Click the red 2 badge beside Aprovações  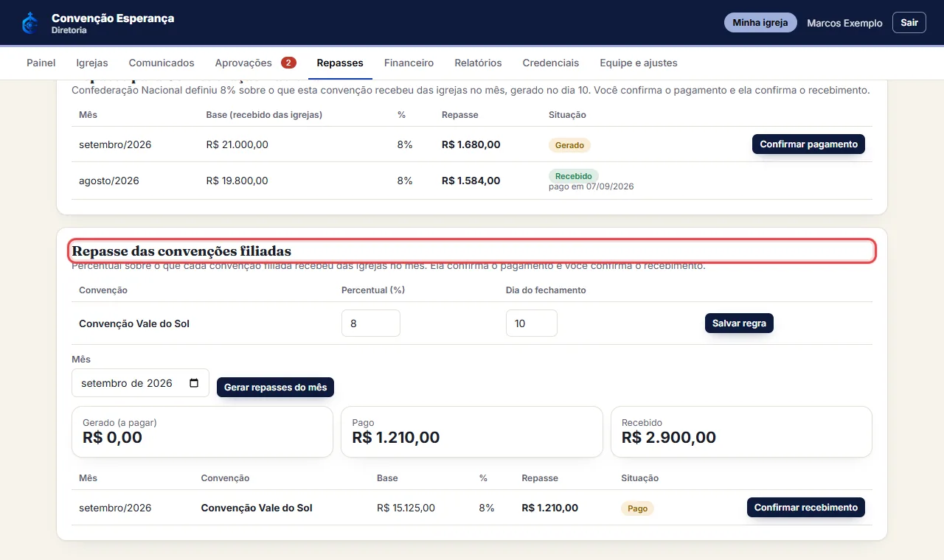(x=288, y=63)
